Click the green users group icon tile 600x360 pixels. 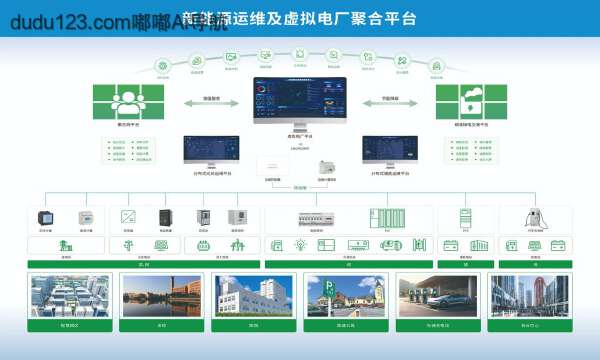tap(129, 102)
